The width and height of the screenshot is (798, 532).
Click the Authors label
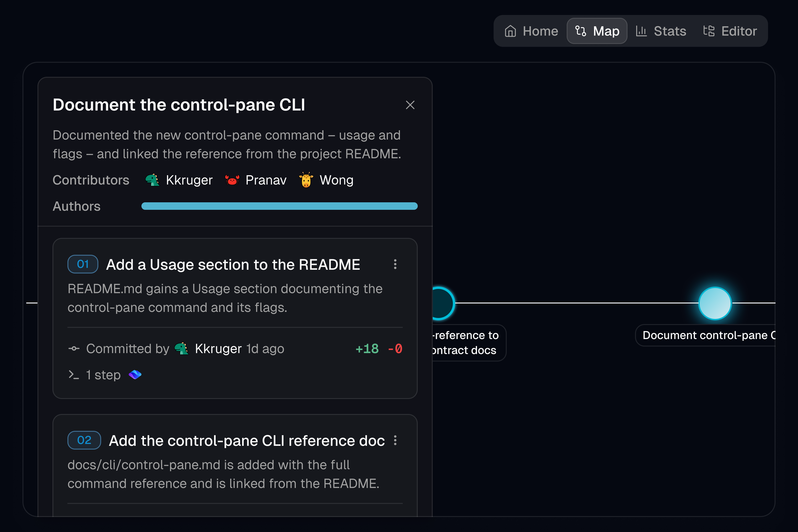tap(77, 206)
